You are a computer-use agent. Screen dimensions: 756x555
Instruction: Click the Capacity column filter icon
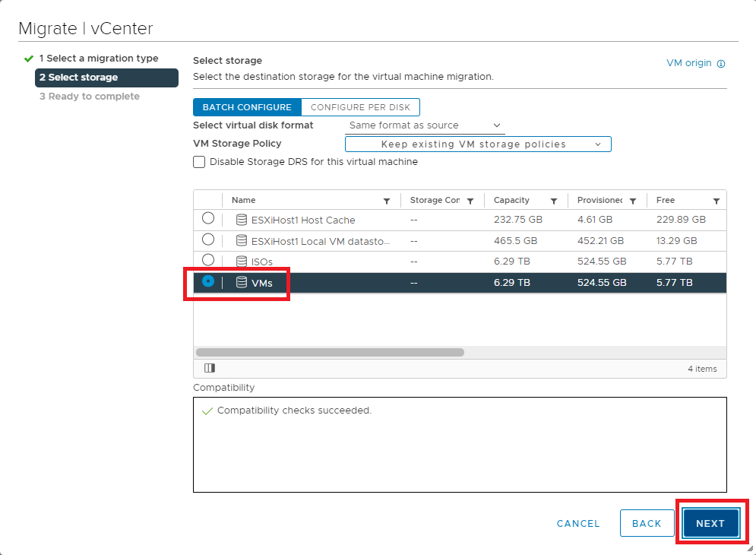pos(554,201)
